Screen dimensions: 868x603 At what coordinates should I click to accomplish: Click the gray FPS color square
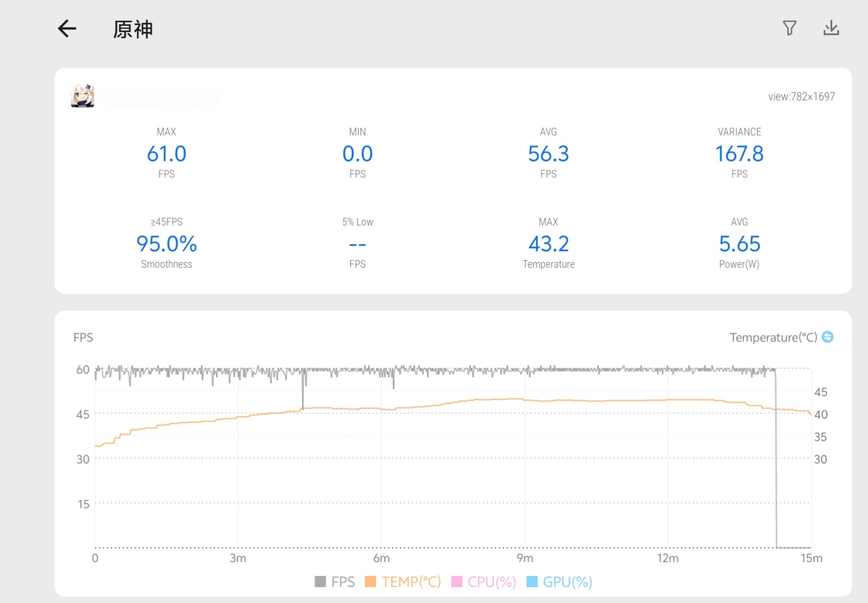[x=320, y=581]
